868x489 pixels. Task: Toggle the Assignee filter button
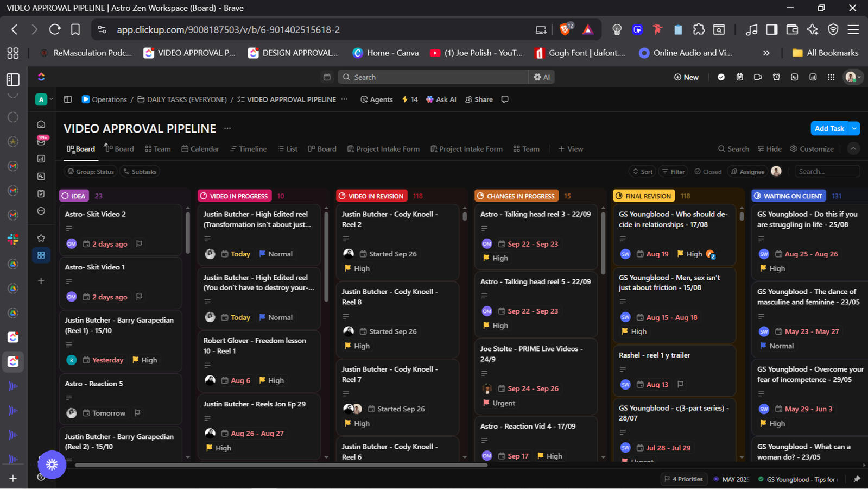coord(747,172)
